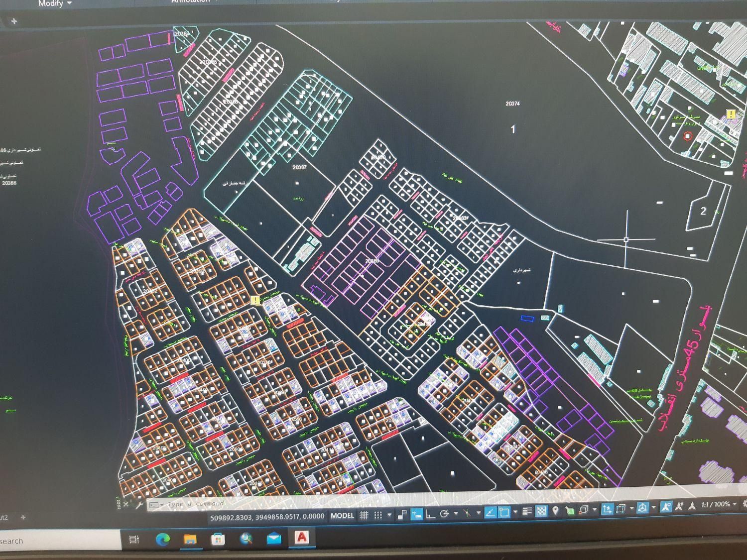The width and height of the screenshot is (747, 560).
Task: Click the parcel label 20374
Action: (512, 104)
